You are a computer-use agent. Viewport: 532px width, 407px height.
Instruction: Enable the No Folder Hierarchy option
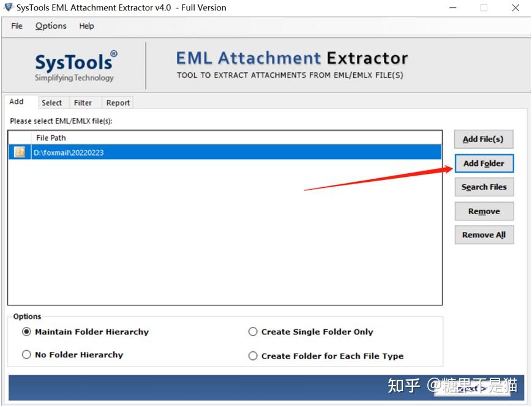(x=27, y=354)
